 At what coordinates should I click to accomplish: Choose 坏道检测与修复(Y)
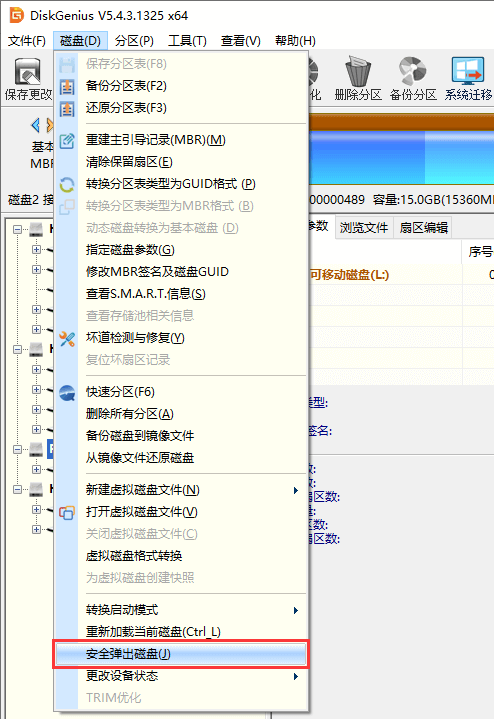tap(180, 338)
